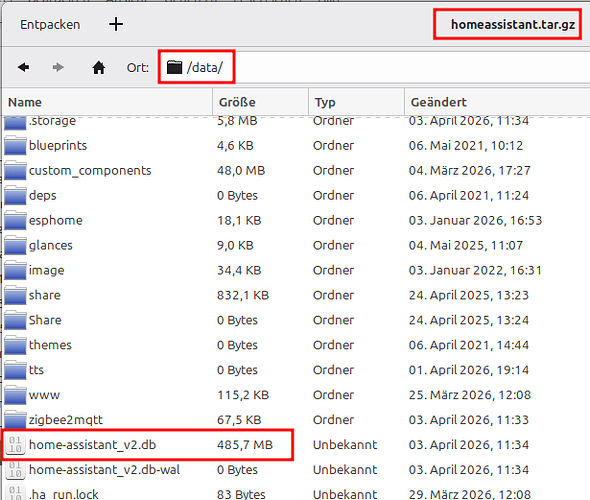This screenshot has width=590, height=500.
Task: Select the blueprints row name
Action: [58, 146]
